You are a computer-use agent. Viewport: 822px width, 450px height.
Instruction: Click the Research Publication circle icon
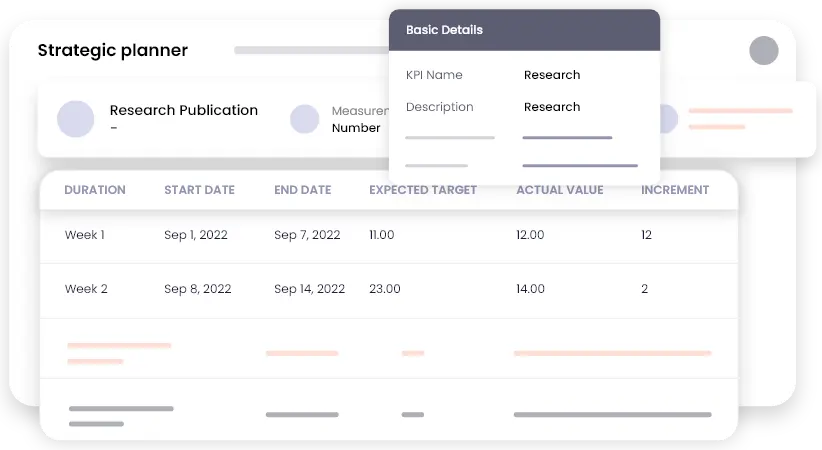(76, 119)
